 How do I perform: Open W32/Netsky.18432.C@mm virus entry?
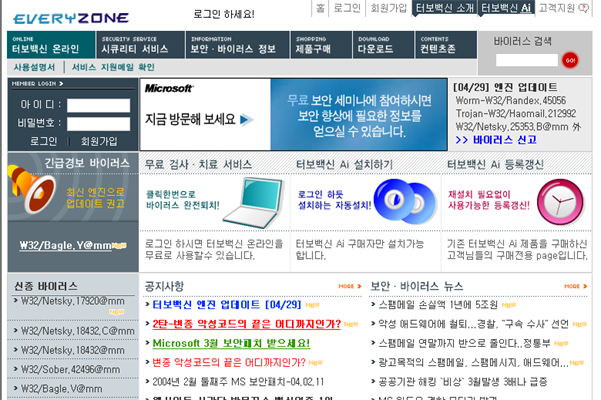(77, 331)
